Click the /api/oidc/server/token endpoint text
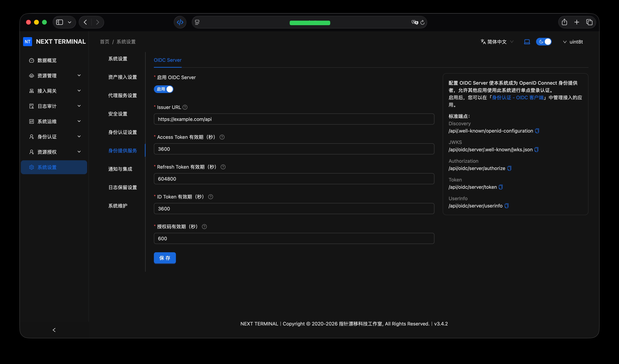619x364 pixels. click(x=473, y=187)
